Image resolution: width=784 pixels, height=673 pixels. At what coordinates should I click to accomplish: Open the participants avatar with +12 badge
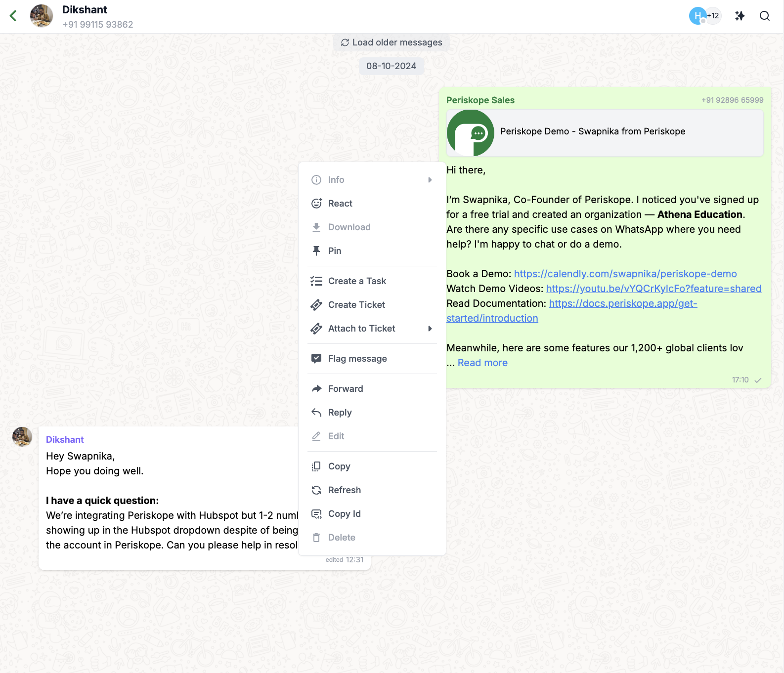click(x=705, y=16)
